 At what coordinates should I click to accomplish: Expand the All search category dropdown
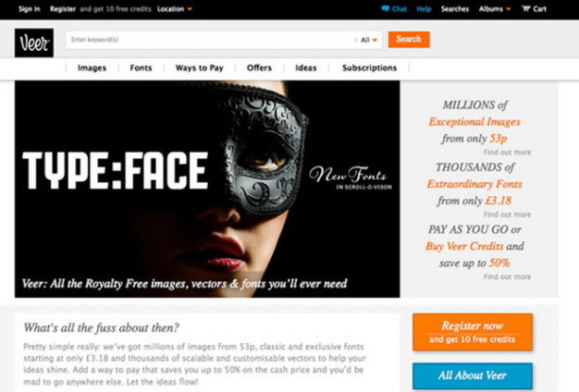tap(369, 40)
